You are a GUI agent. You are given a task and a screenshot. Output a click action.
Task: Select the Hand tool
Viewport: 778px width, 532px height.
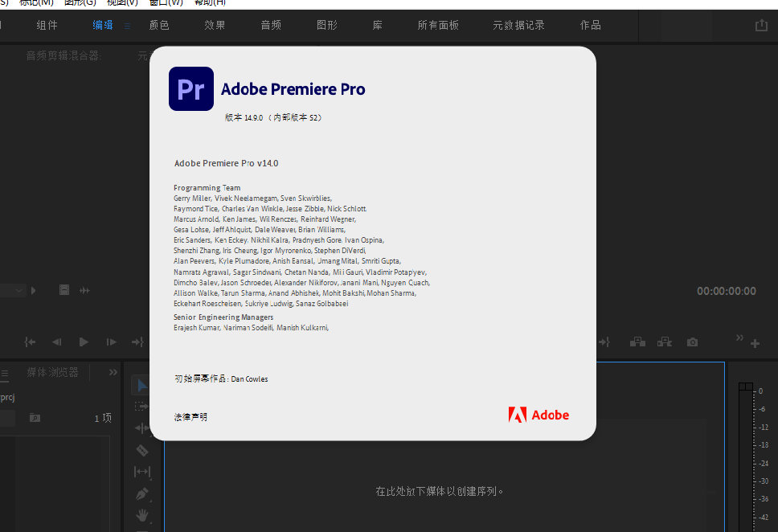[x=142, y=515]
